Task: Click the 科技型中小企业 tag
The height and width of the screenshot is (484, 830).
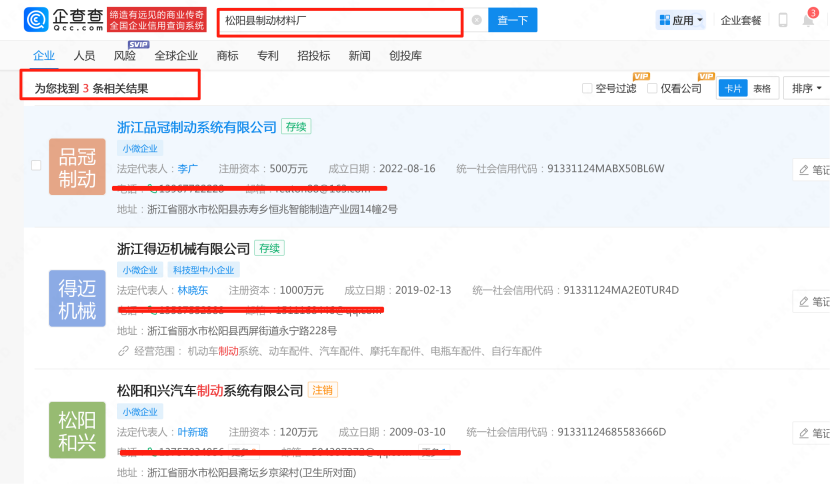Action: pyautogui.click(x=204, y=270)
